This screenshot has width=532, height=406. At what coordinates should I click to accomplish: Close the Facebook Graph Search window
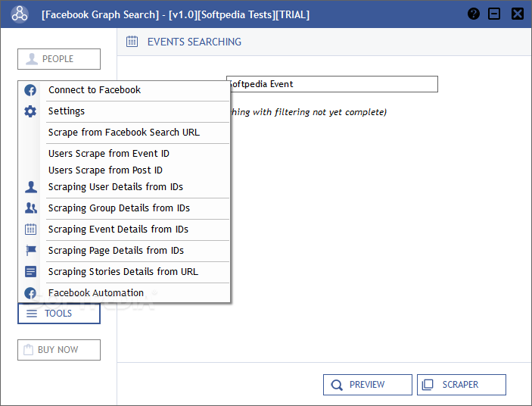point(518,14)
